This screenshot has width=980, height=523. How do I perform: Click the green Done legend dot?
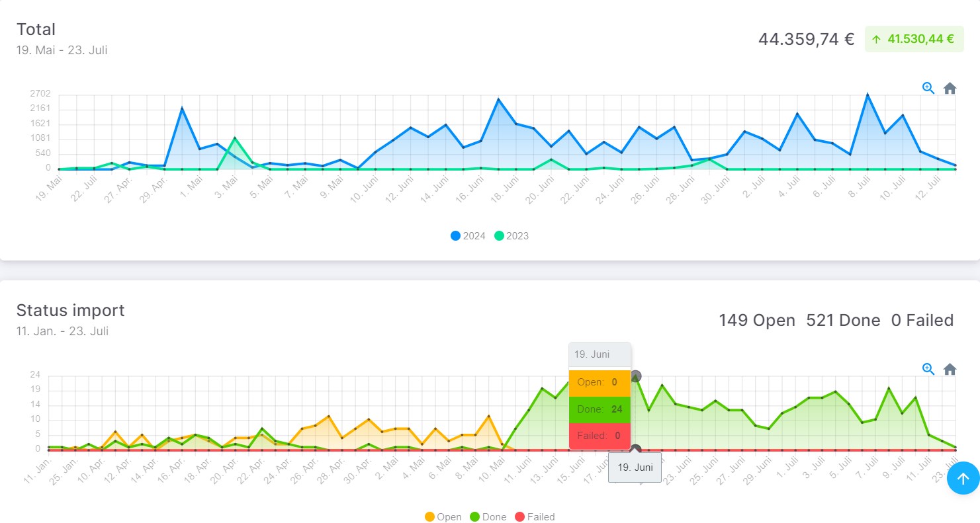click(474, 517)
